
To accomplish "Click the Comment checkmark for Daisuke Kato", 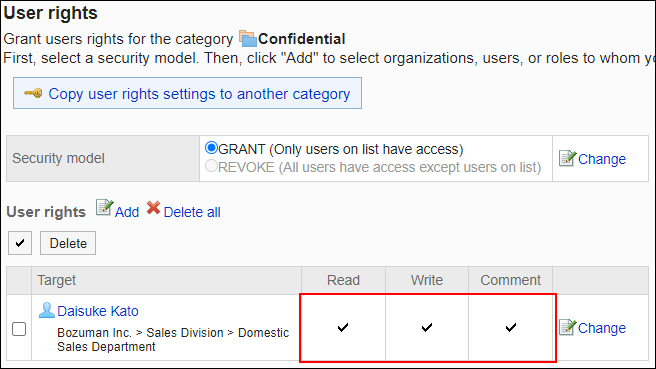I will click(510, 327).
